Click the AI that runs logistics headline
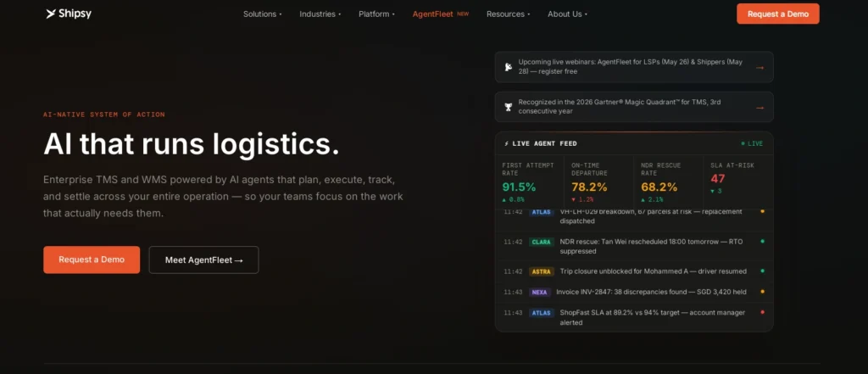 [x=191, y=144]
